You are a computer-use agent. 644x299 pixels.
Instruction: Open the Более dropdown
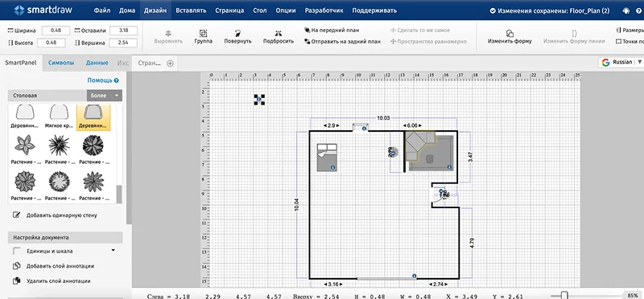tap(105, 96)
